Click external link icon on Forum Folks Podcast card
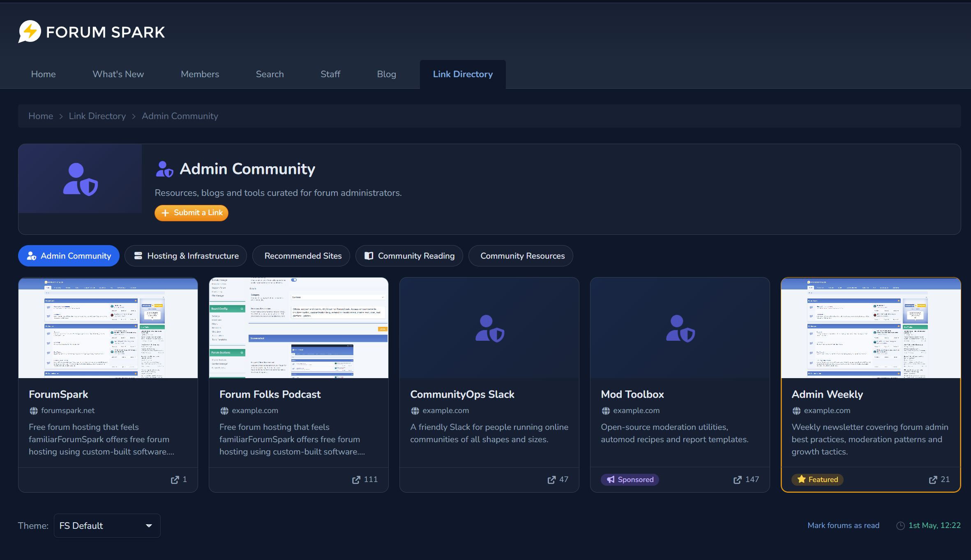Screen dimensions: 971x560 point(356,480)
